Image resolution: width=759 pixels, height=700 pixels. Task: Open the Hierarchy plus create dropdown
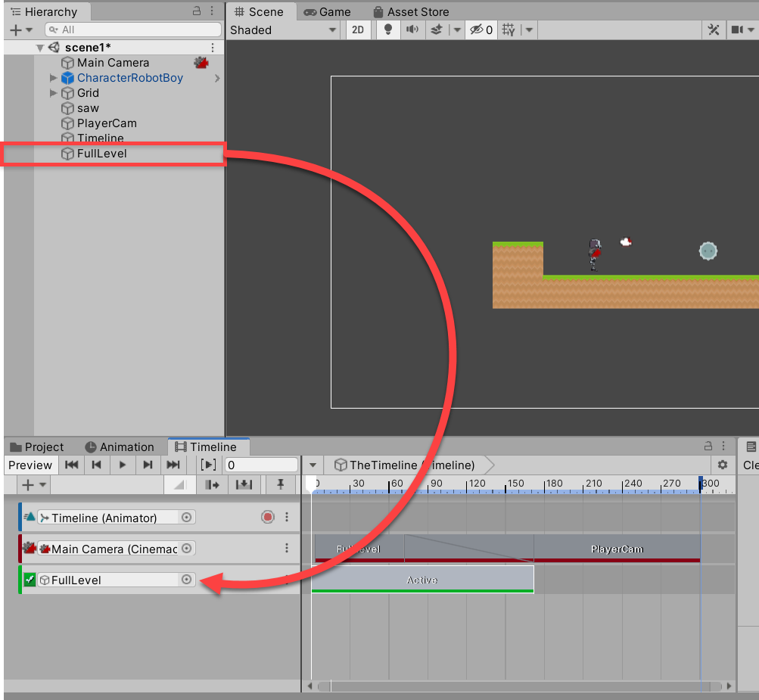point(21,30)
